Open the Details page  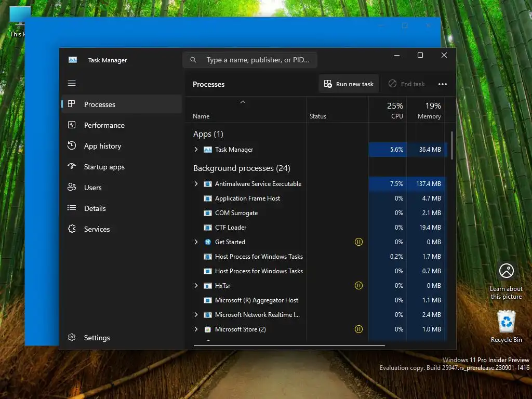pyautogui.click(x=122, y=208)
